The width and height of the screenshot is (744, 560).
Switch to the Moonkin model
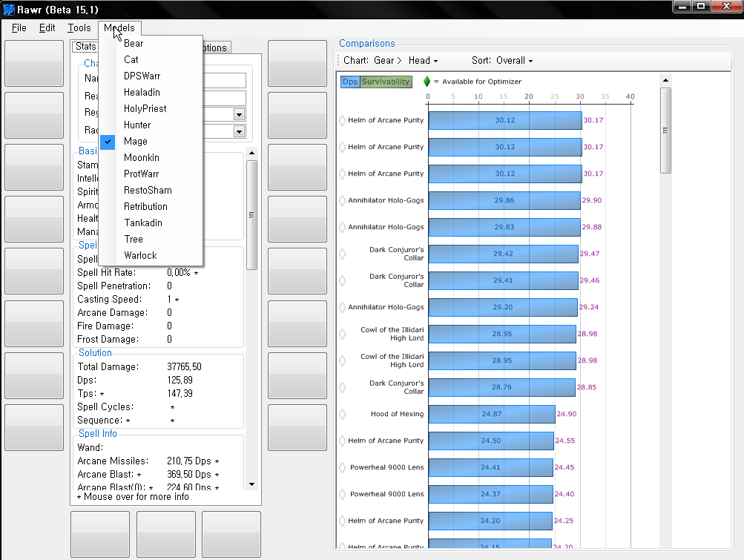pyautogui.click(x=151, y=157)
